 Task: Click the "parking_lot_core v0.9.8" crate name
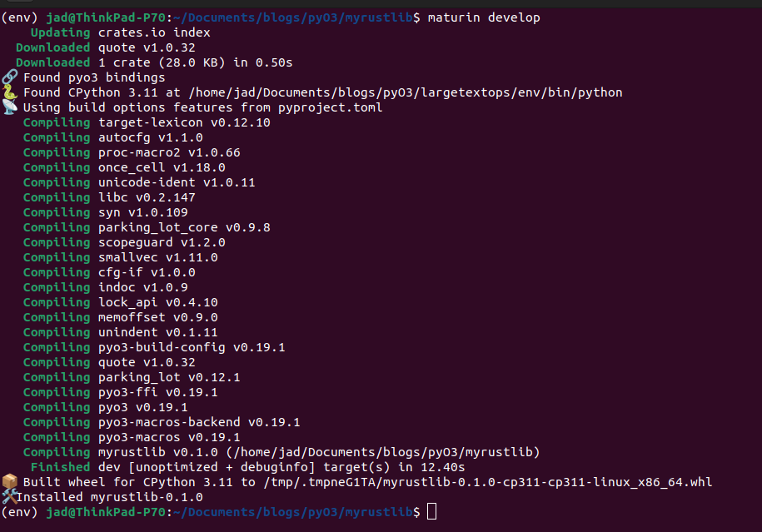click(184, 227)
